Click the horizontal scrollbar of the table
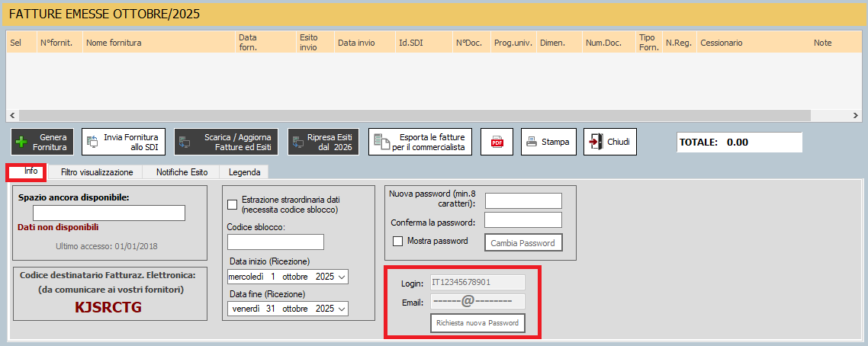The image size is (868, 346). pyautogui.click(x=433, y=115)
